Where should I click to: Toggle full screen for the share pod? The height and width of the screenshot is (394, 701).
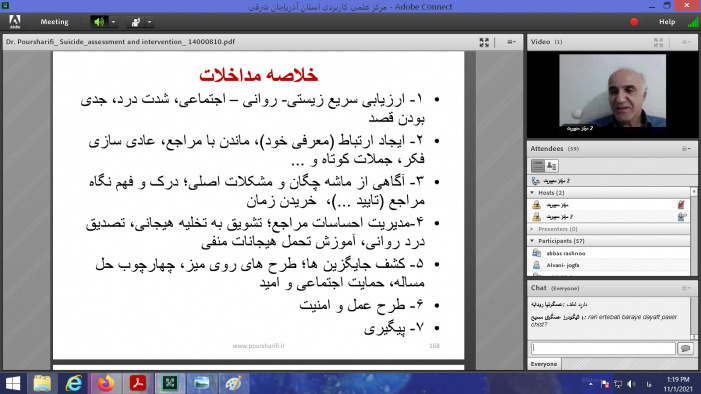pyautogui.click(x=484, y=42)
